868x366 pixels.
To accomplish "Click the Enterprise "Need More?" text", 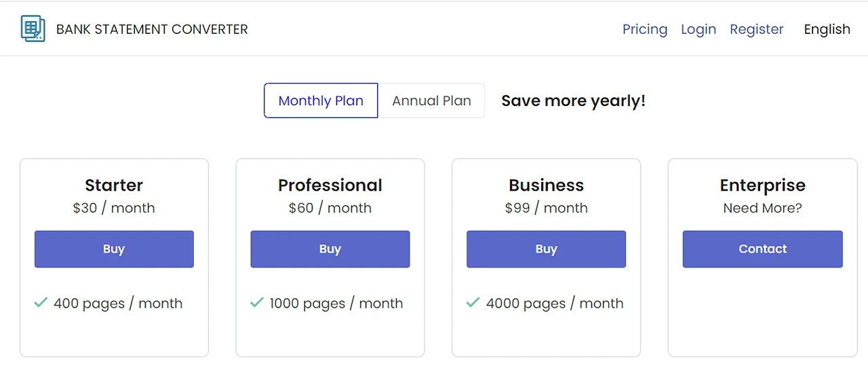I will (x=762, y=208).
